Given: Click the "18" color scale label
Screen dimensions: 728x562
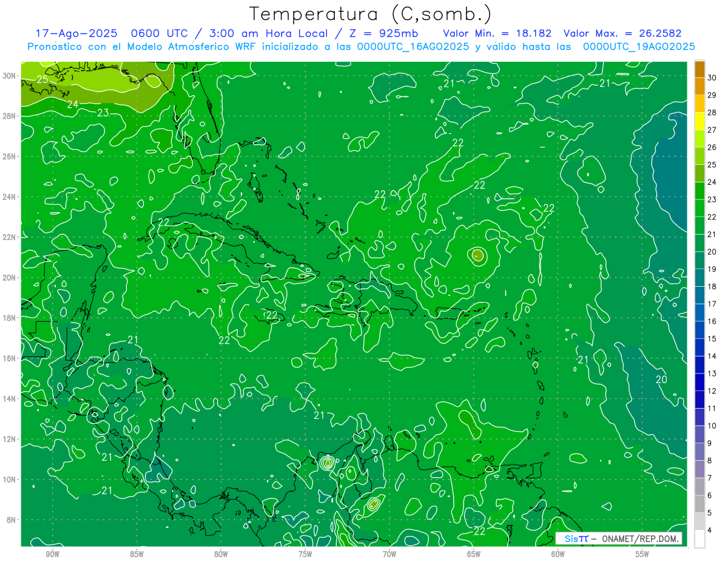Looking at the screenshot, I should [712, 287].
